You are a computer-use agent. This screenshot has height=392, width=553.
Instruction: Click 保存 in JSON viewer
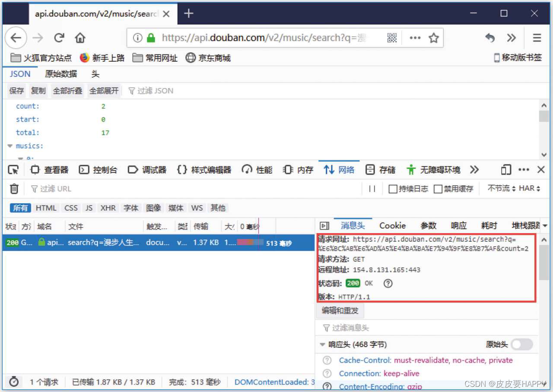[16, 91]
